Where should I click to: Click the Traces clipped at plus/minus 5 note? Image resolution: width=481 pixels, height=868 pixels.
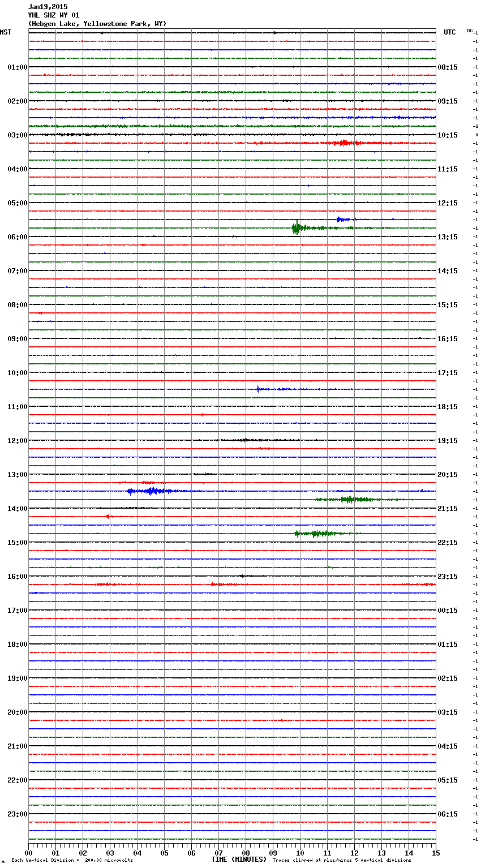tap(342, 861)
